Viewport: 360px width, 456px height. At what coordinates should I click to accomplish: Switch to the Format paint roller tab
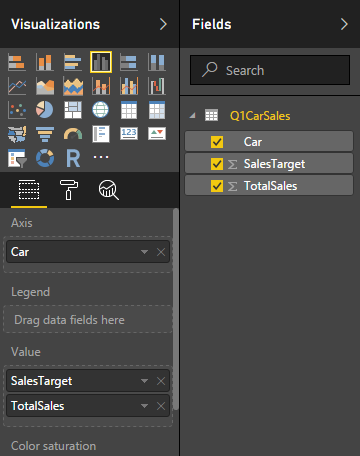coord(69,190)
